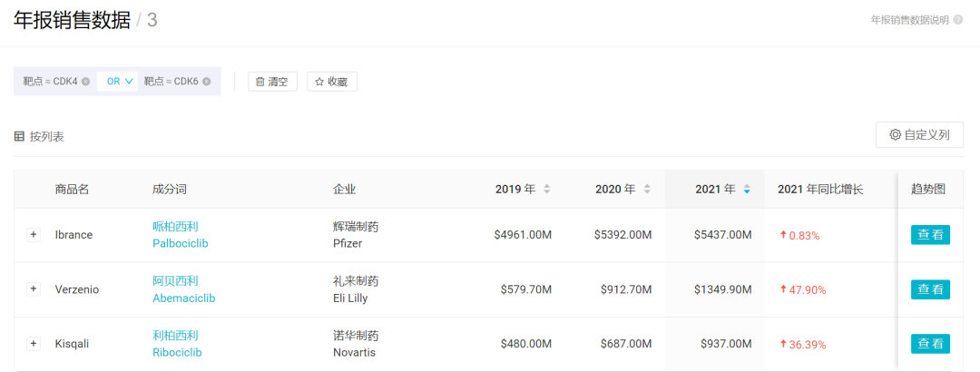The image size is (980, 372).
Task: Expand the Kisqali row
Action: coord(34,344)
